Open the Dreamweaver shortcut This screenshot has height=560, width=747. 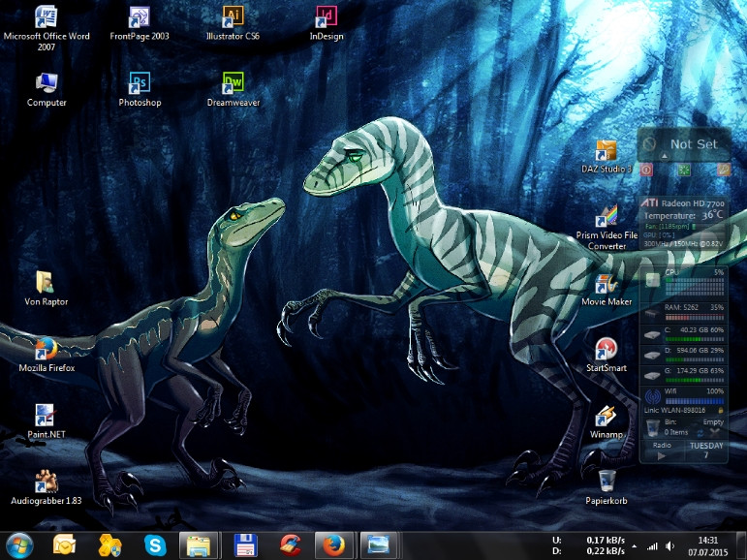[x=233, y=89]
